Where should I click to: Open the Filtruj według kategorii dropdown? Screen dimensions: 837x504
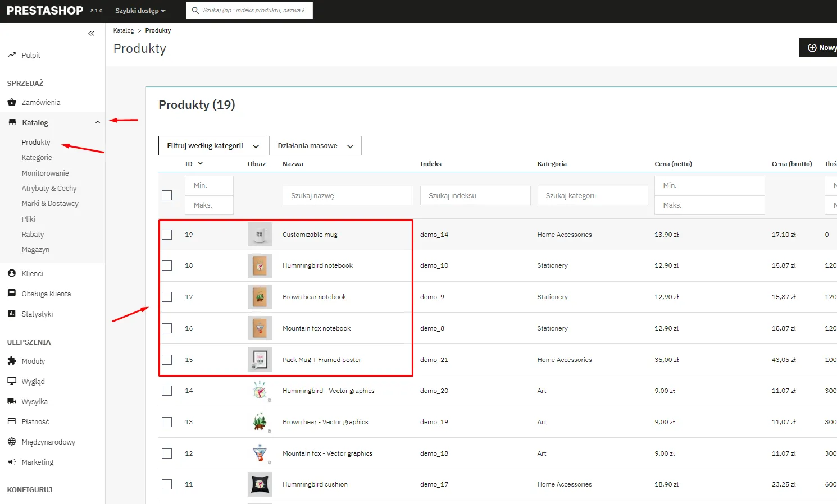tap(212, 146)
